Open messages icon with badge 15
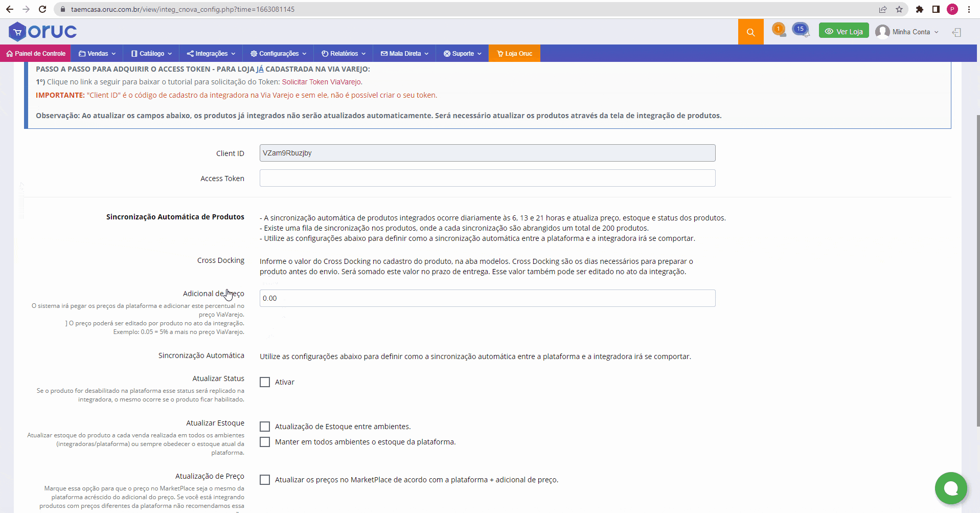The height and width of the screenshot is (513, 980). [801, 30]
